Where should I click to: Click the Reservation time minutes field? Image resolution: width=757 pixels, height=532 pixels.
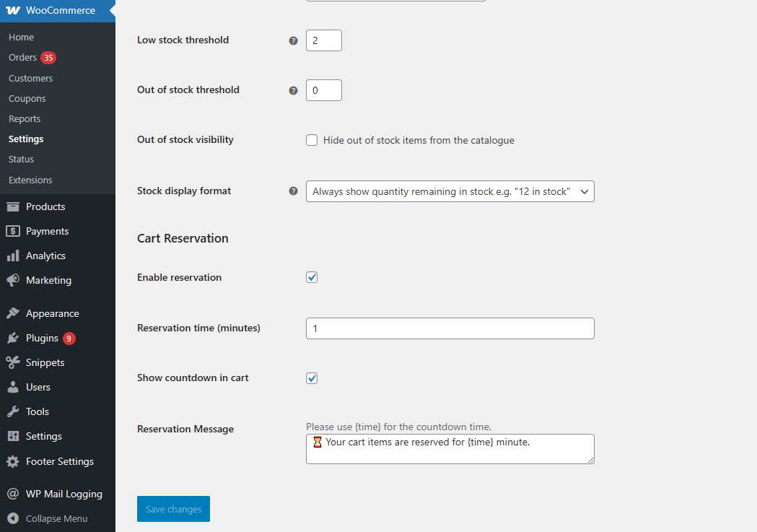(x=450, y=328)
